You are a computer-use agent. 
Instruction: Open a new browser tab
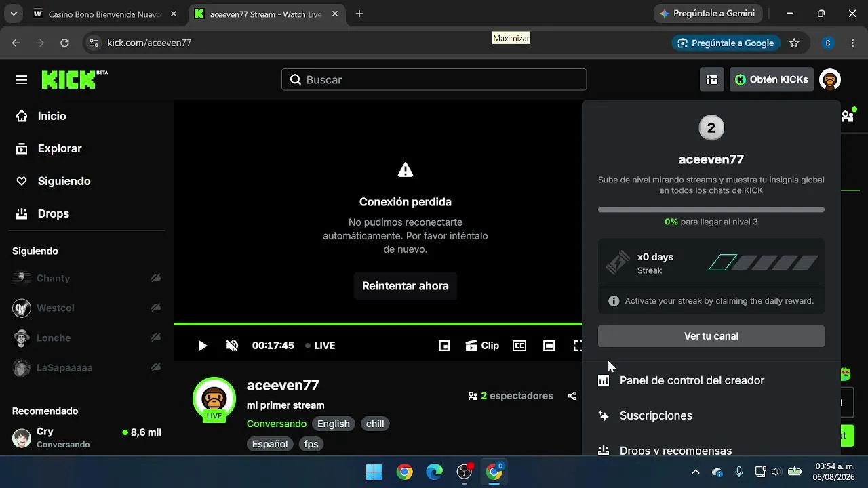coord(359,14)
